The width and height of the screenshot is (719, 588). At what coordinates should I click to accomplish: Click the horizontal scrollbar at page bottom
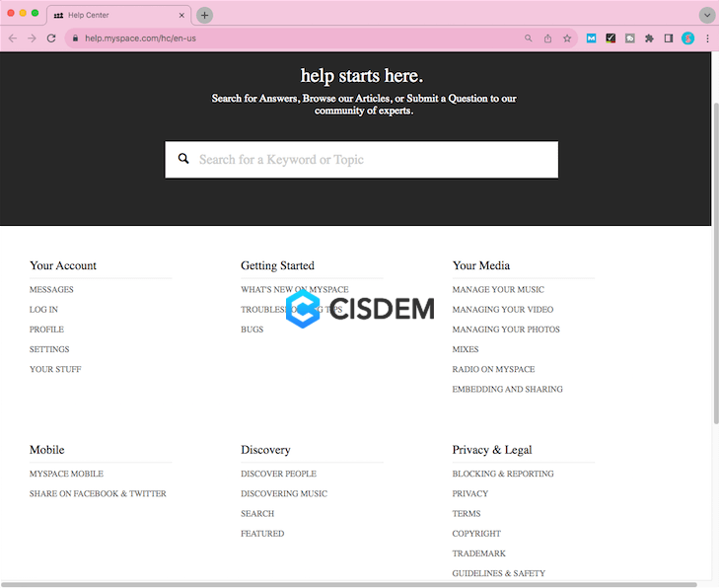coord(349,584)
